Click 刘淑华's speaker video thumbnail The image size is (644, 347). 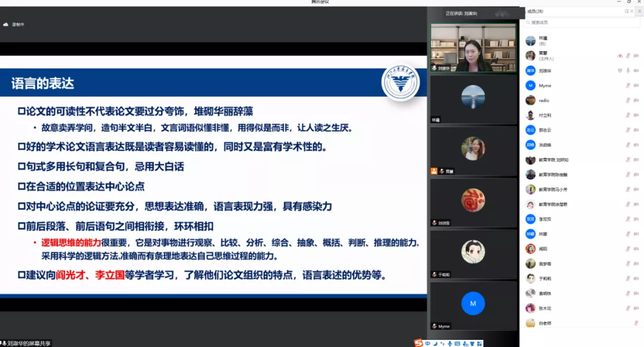click(473, 48)
